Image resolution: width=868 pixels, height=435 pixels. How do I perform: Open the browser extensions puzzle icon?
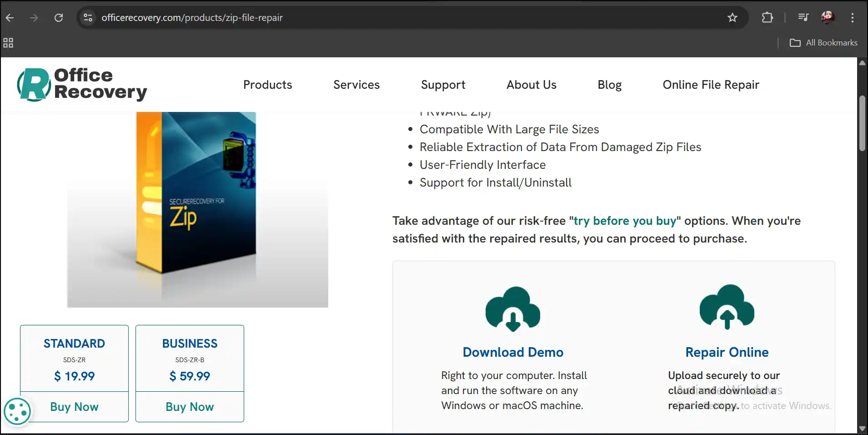(x=767, y=18)
